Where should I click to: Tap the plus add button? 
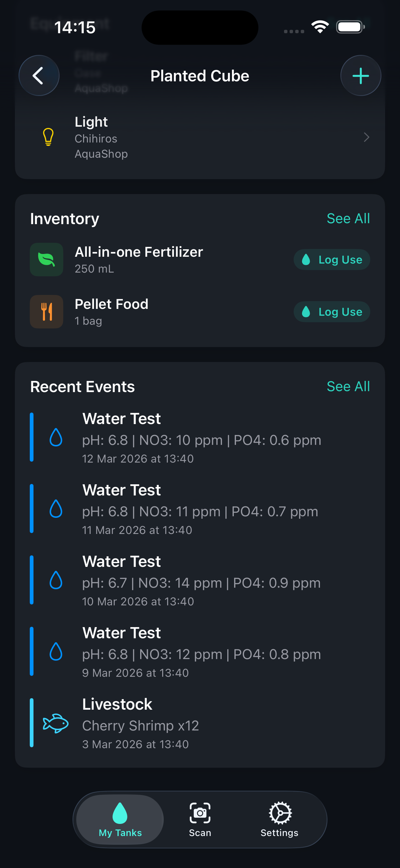point(361,75)
